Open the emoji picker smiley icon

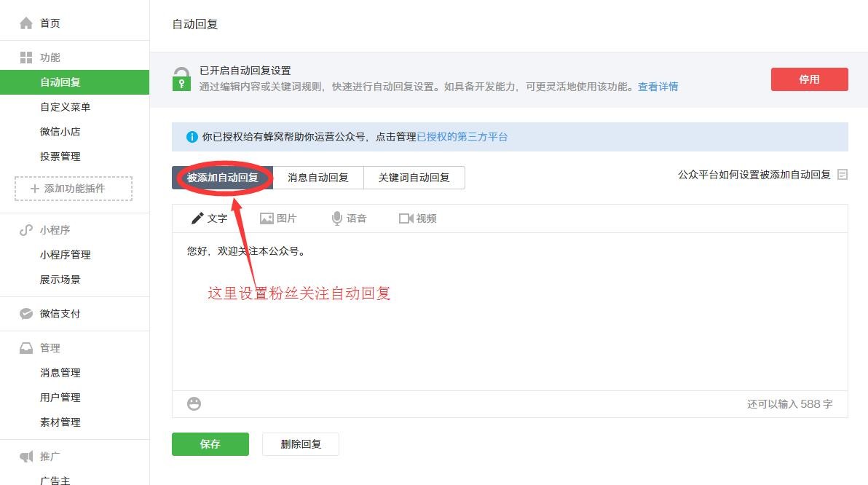tap(194, 403)
